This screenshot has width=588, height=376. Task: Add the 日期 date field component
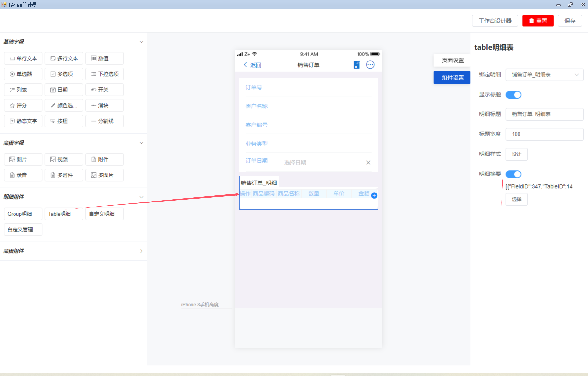click(x=64, y=90)
